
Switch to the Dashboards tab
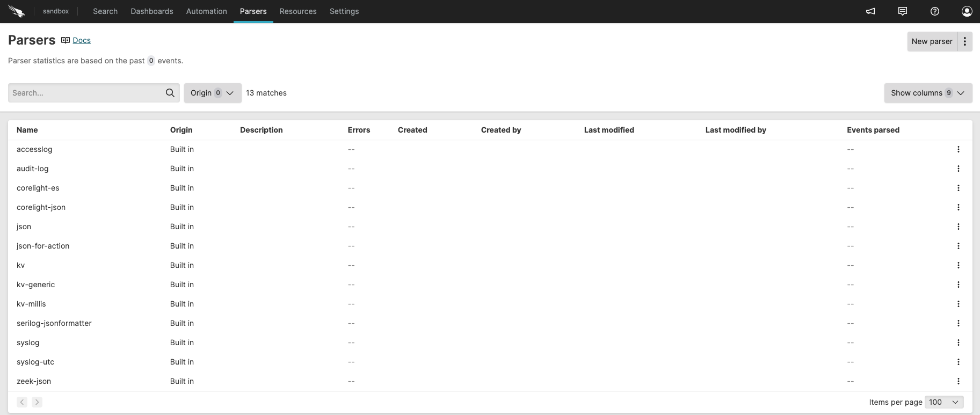pyautogui.click(x=152, y=11)
